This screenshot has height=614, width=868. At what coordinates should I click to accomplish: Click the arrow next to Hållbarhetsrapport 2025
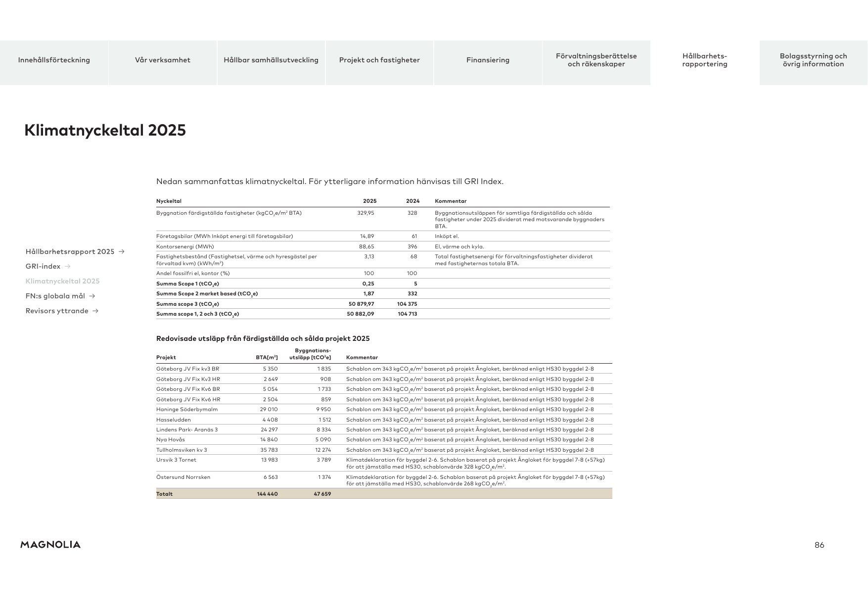(122, 251)
